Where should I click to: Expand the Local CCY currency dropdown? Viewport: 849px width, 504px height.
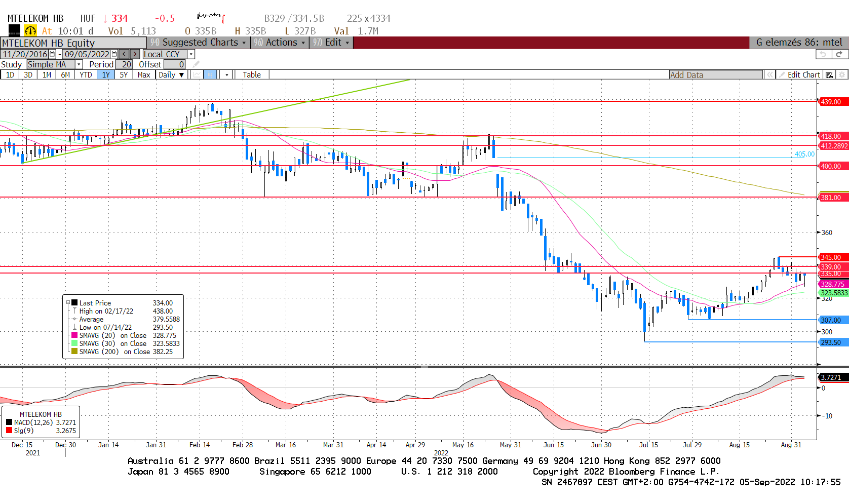[x=191, y=54]
